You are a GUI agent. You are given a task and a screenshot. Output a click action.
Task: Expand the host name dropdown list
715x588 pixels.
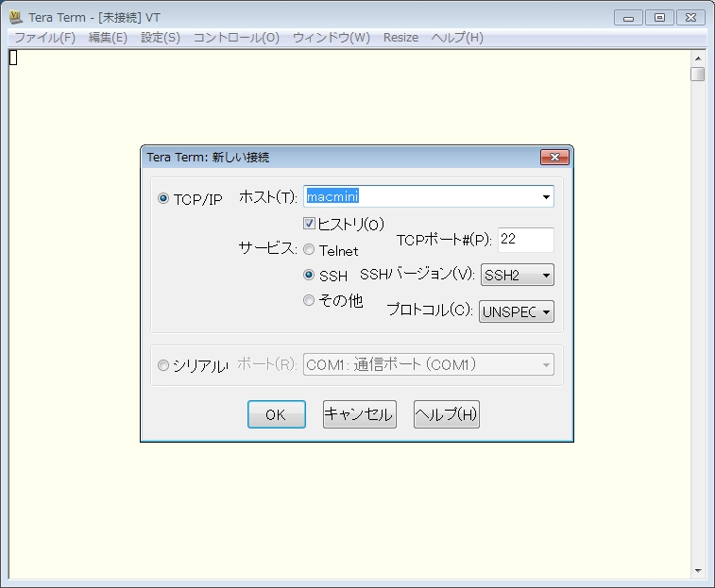click(545, 197)
